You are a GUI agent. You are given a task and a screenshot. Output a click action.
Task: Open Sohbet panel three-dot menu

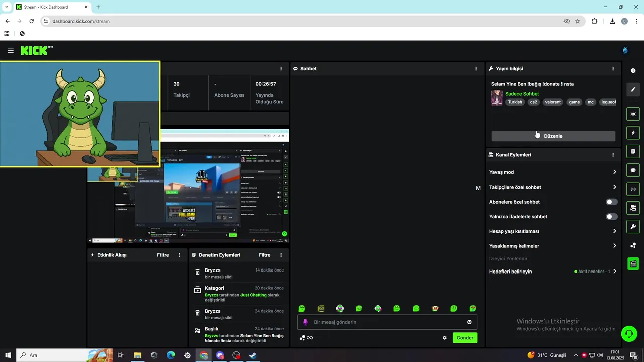pos(476,69)
